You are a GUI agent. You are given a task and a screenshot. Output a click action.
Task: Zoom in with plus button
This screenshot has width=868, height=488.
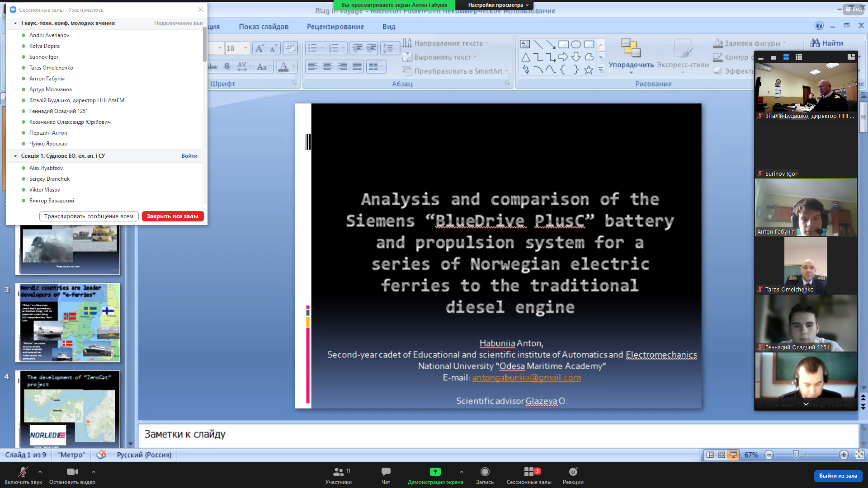coord(844,455)
